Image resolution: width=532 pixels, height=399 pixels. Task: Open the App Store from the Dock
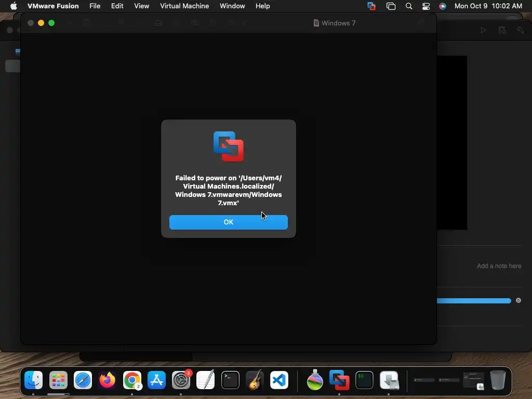point(156,380)
